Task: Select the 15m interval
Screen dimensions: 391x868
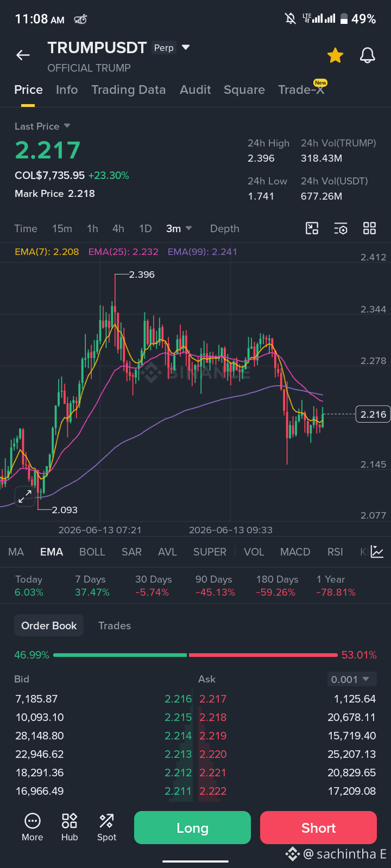Action: (x=62, y=228)
